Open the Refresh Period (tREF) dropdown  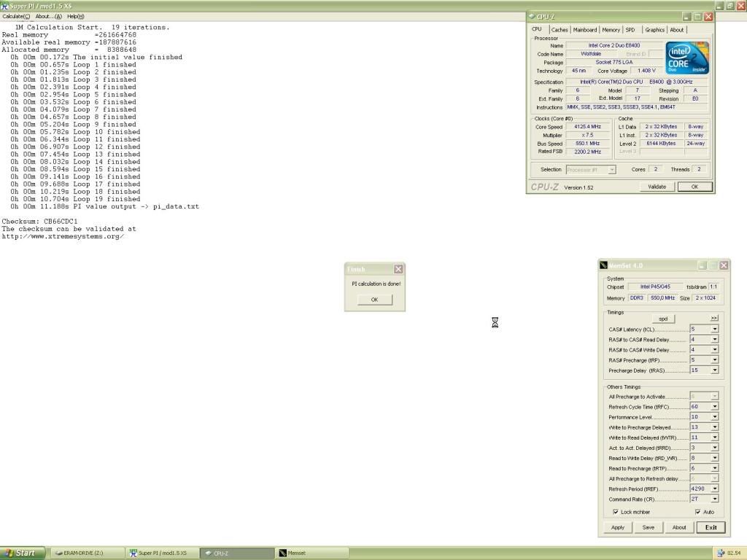715,489
